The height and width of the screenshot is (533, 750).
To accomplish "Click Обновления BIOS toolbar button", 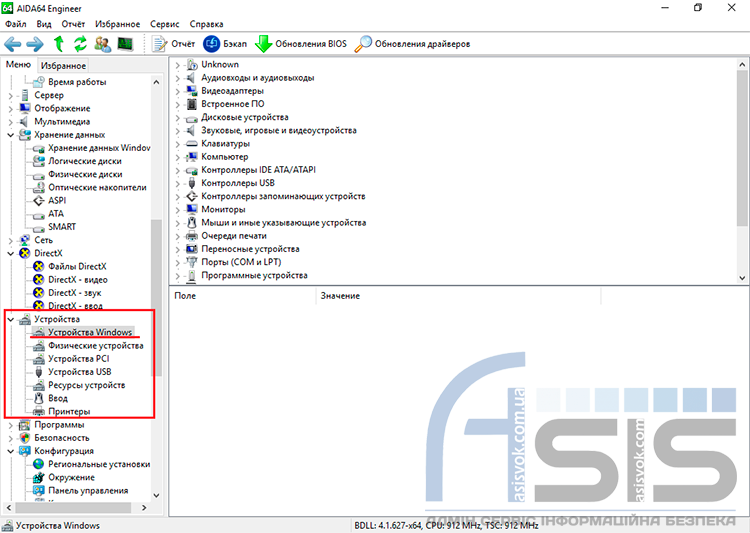I will (x=301, y=44).
